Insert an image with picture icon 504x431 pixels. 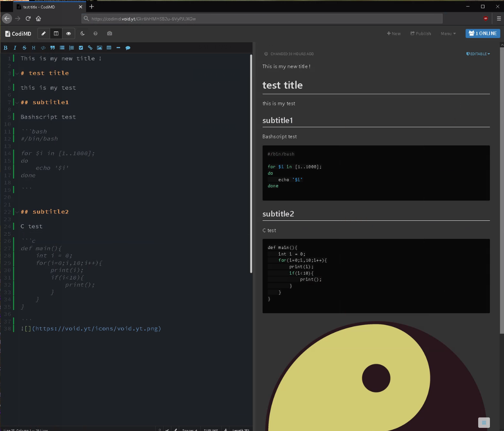(x=99, y=48)
